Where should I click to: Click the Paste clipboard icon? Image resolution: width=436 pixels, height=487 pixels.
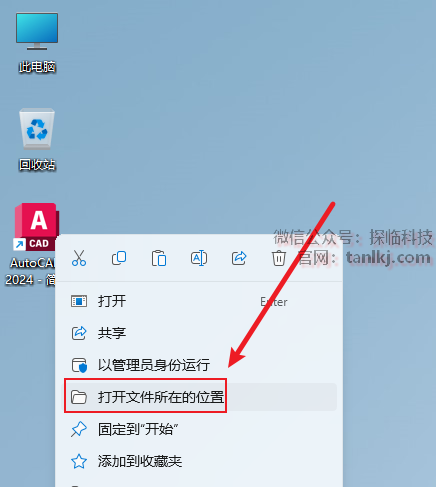click(159, 258)
